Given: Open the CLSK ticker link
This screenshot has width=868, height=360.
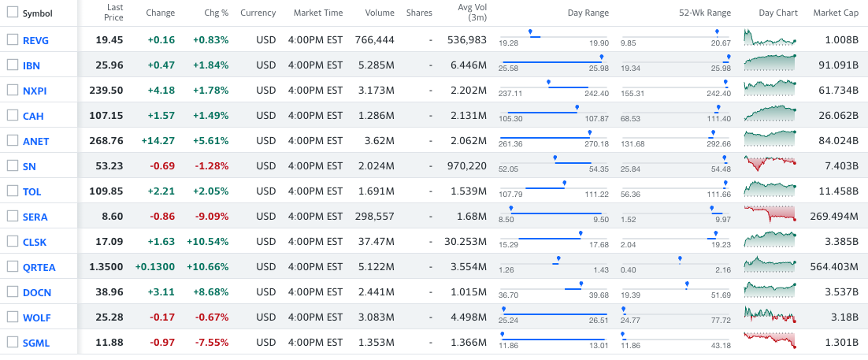Looking at the screenshot, I should 35,242.
